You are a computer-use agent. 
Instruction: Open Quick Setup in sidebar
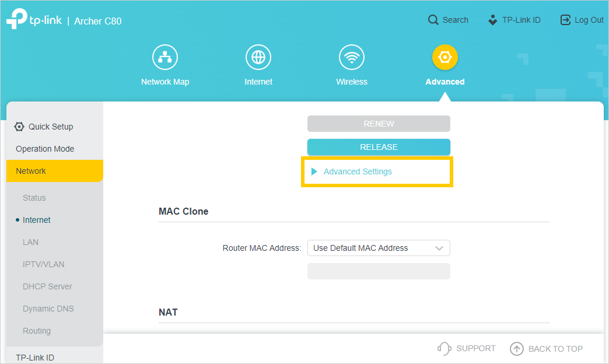(50, 127)
